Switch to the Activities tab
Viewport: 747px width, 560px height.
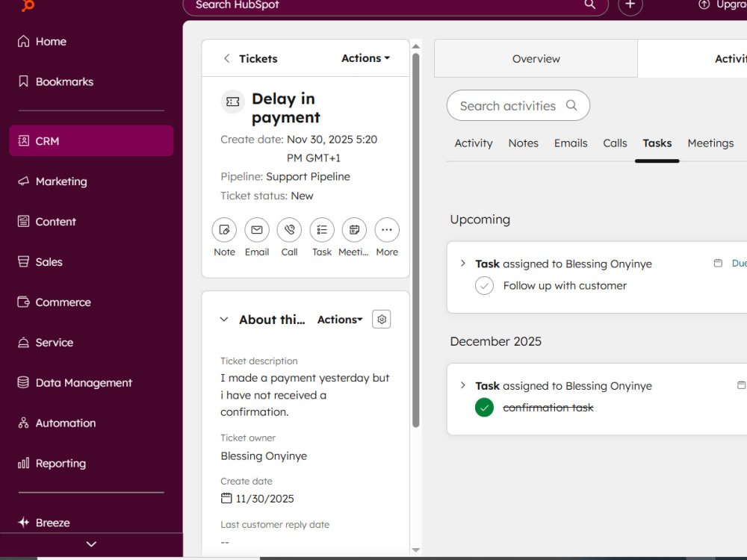click(692, 58)
